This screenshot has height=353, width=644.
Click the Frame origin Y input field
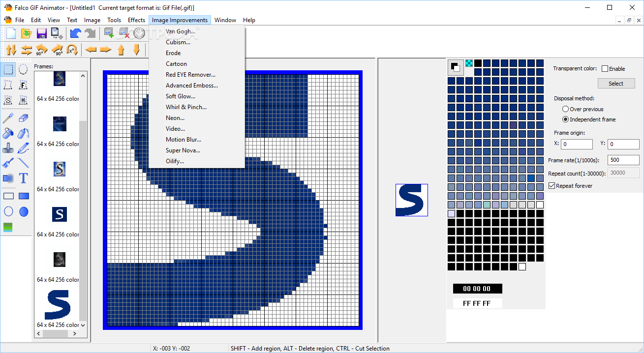tap(623, 144)
